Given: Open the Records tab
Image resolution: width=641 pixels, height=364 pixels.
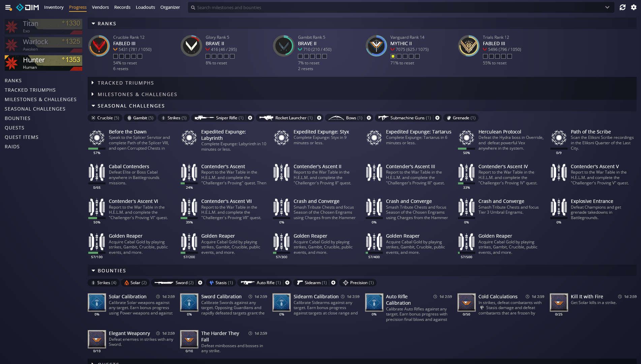Looking at the screenshot, I should pyautogui.click(x=122, y=7).
